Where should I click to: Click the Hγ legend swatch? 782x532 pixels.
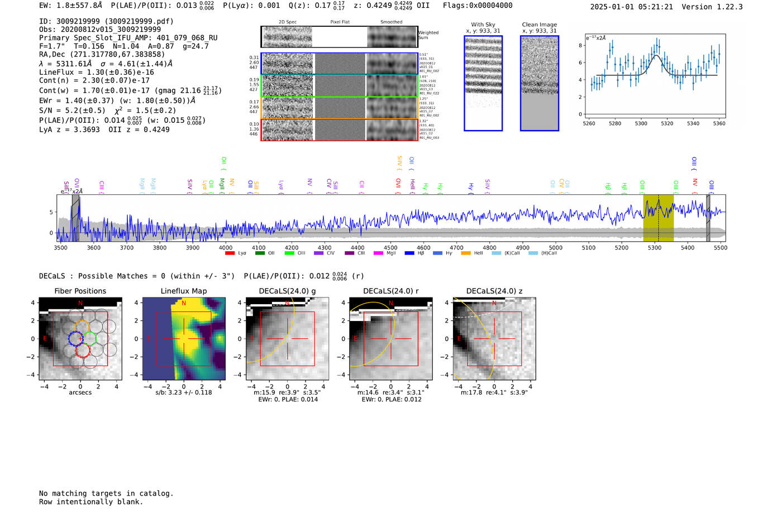pos(437,253)
